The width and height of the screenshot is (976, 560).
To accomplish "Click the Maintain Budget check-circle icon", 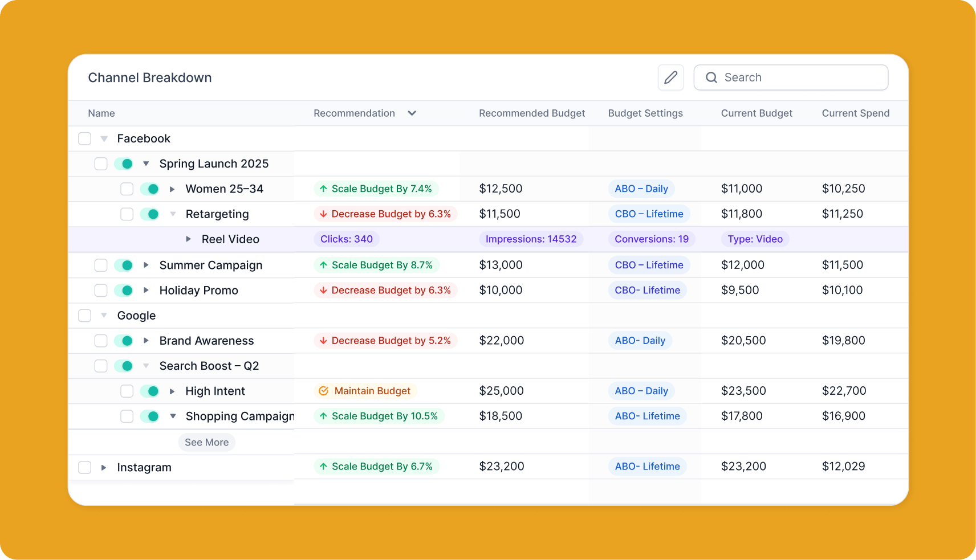I will (x=323, y=391).
